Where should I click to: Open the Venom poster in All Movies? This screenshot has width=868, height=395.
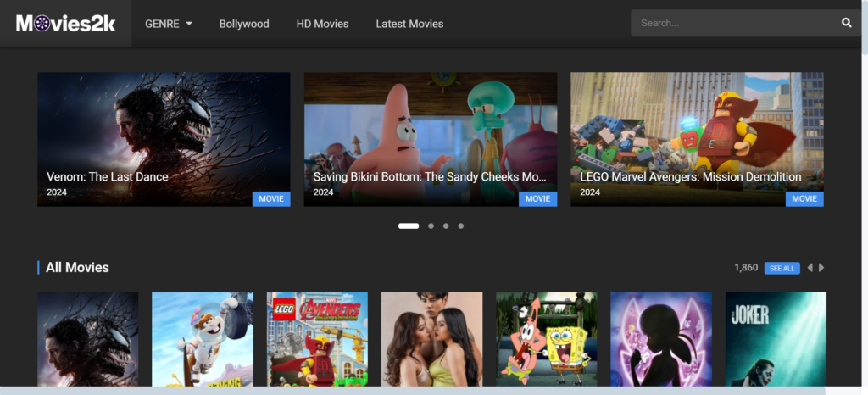point(88,339)
